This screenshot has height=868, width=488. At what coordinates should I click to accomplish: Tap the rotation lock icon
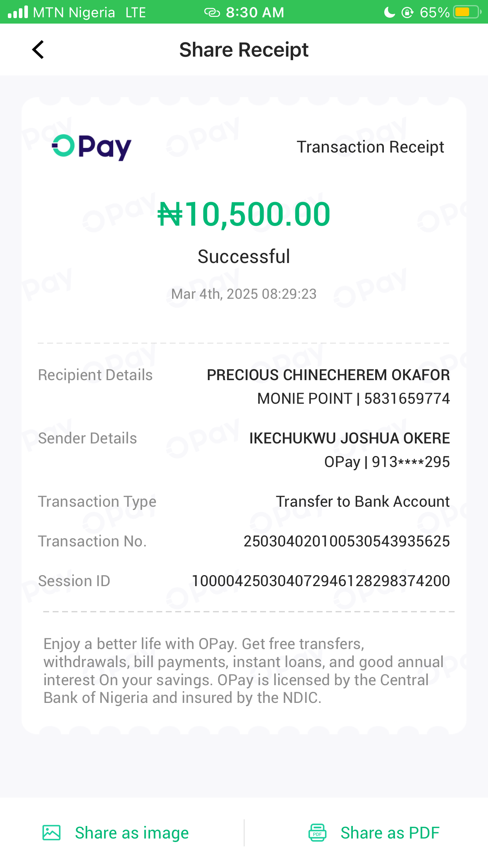coord(407,13)
